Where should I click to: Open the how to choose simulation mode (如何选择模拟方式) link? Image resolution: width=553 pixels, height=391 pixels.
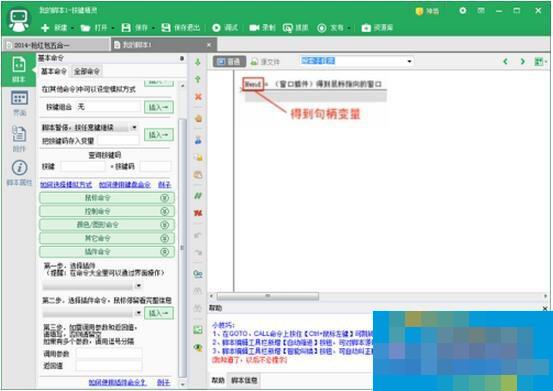[x=66, y=184]
